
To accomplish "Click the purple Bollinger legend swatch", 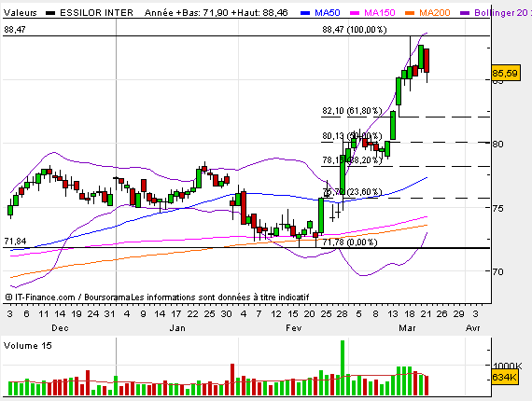I will 465,13.
